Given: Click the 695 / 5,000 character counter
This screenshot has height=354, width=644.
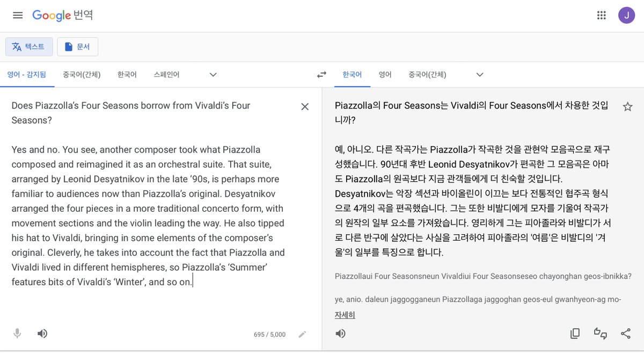Looking at the screenshot, I should [269, 334].
